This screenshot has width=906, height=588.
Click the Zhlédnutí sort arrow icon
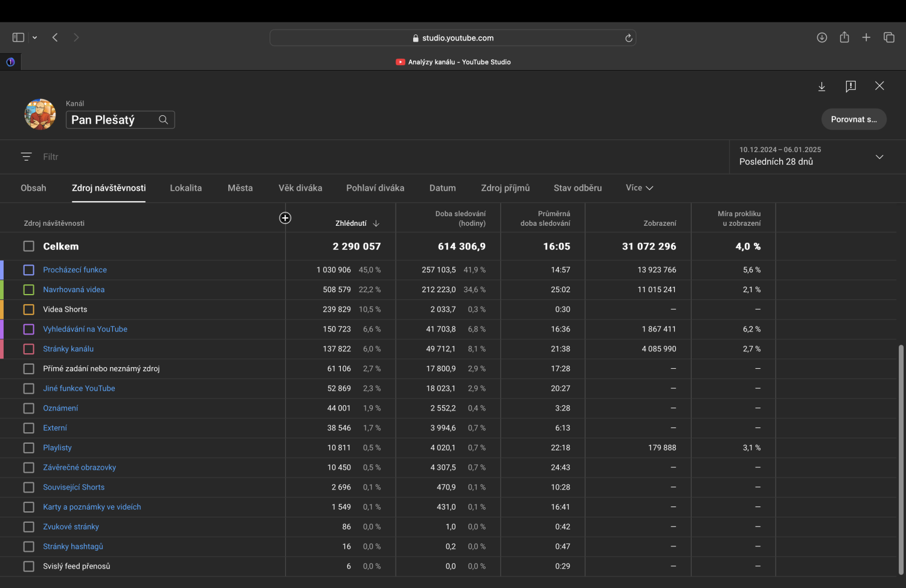coord(376,223)
